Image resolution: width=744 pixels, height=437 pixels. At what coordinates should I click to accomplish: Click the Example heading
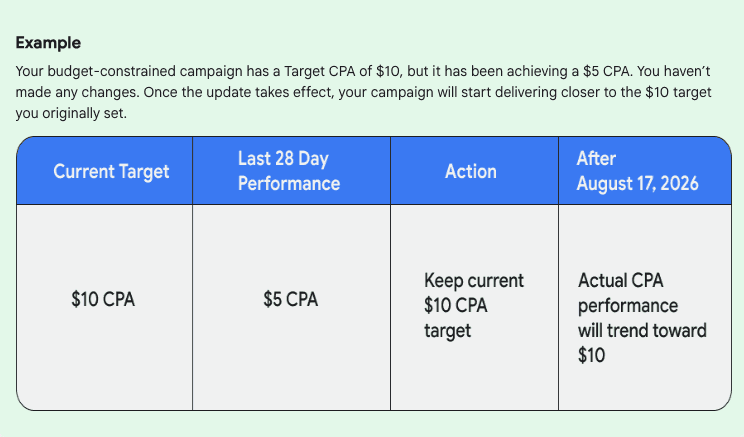coord(48,43)
